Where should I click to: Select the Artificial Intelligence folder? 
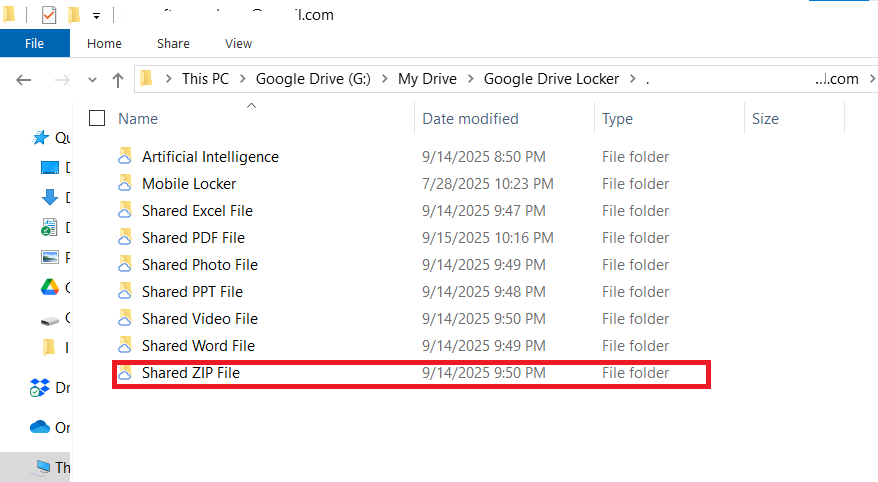pyautogui.click(x=210, y=157)
